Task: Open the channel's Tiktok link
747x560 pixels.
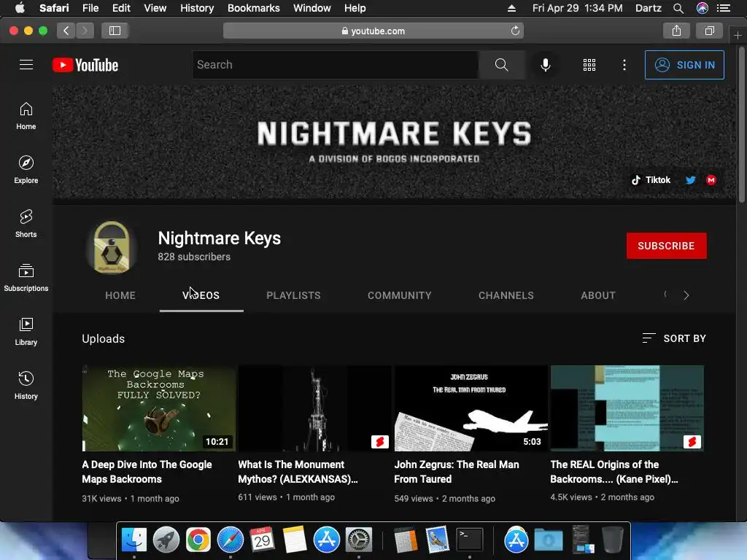Action: click(x=651, y=180)
